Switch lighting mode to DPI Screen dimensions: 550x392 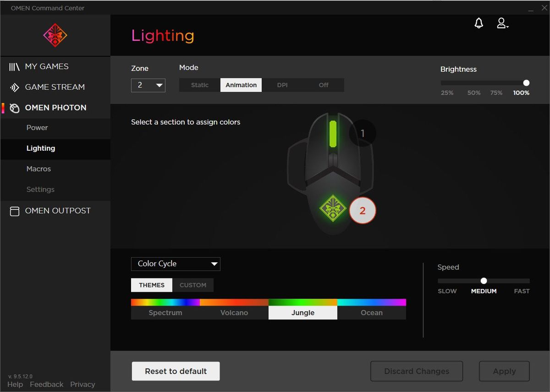point(282,85)
